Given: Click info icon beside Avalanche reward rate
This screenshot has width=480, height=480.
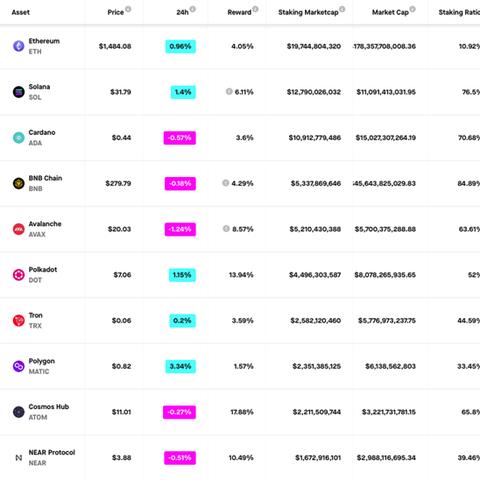Looking at the screenshot, I should pyautogui.click(x=226, y=229).
